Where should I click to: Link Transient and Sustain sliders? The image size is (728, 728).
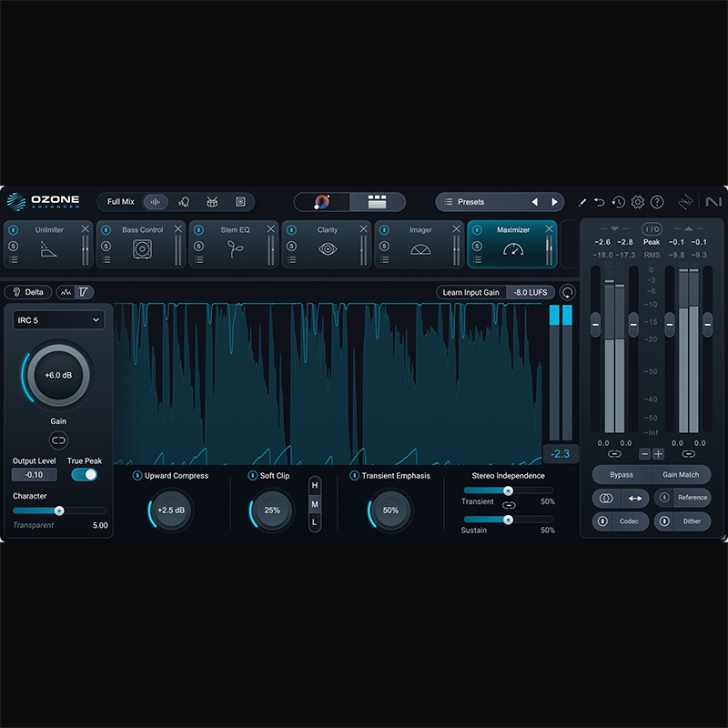509,505
